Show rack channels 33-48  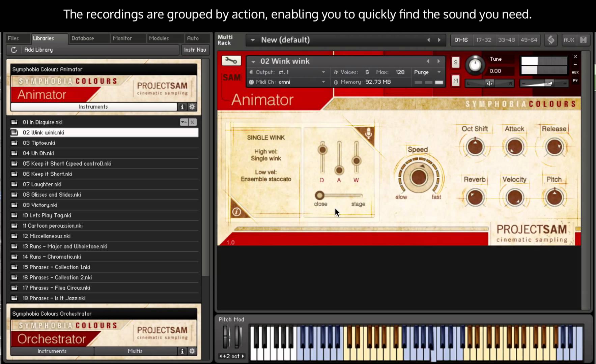pyautogui.click(x=506, y=40)
